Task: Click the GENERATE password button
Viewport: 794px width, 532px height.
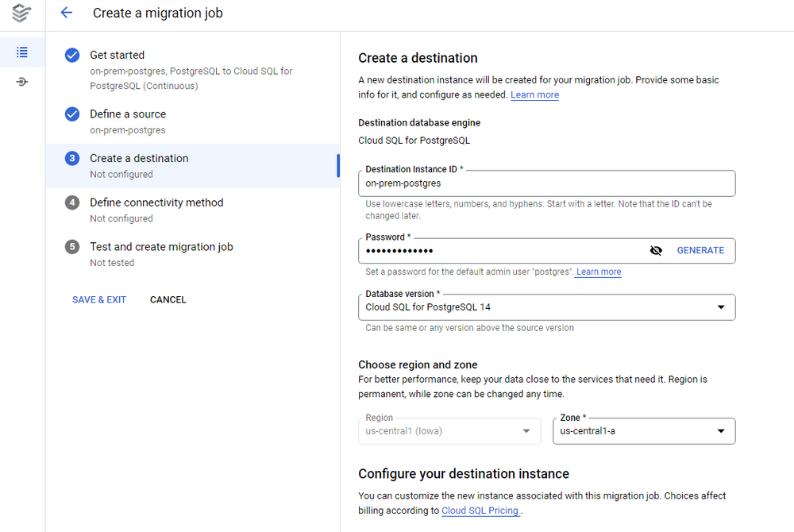Action: click(700, 250)
